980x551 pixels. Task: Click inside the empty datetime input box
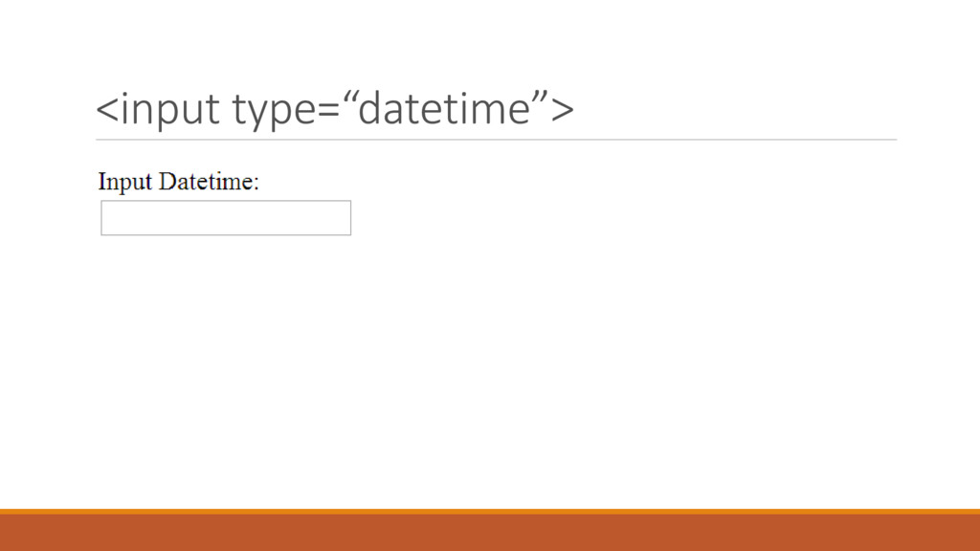[226, 218]
